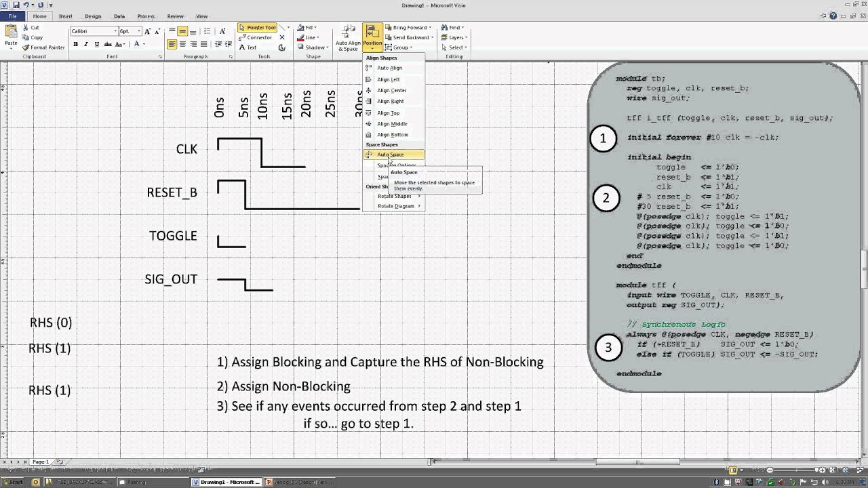This screenshot has height=488, width=868.
Task: Click the Shrink Font icon
Action: 157,31
